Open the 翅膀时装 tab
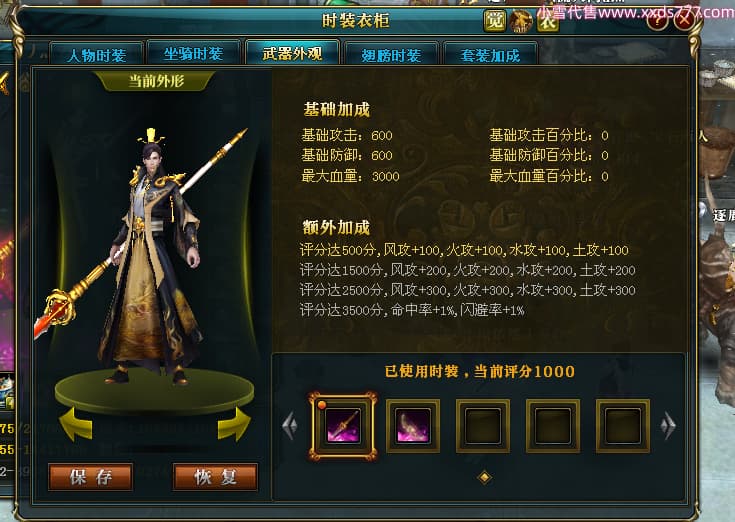 [391, 55]
